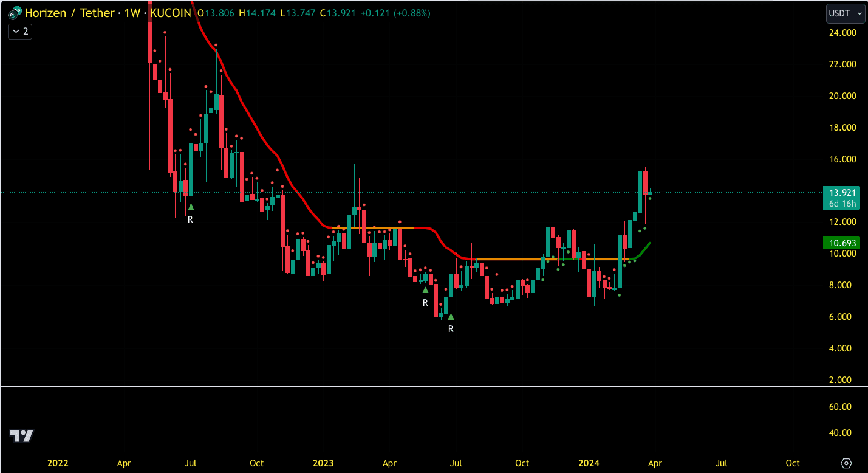Click the 16.000 price axis label
The height and width of the screenshot is (473, 868).
tap(842, 159)
